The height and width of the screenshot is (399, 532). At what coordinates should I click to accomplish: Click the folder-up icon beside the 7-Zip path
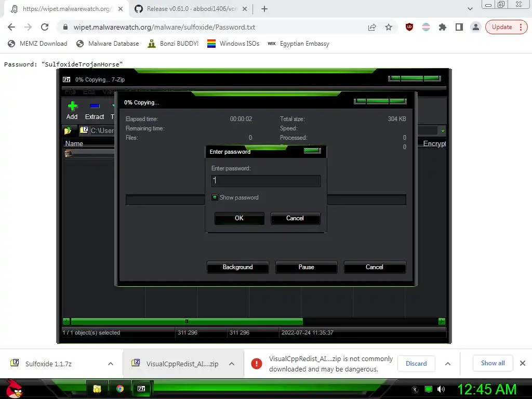click(x=68, y=130)
